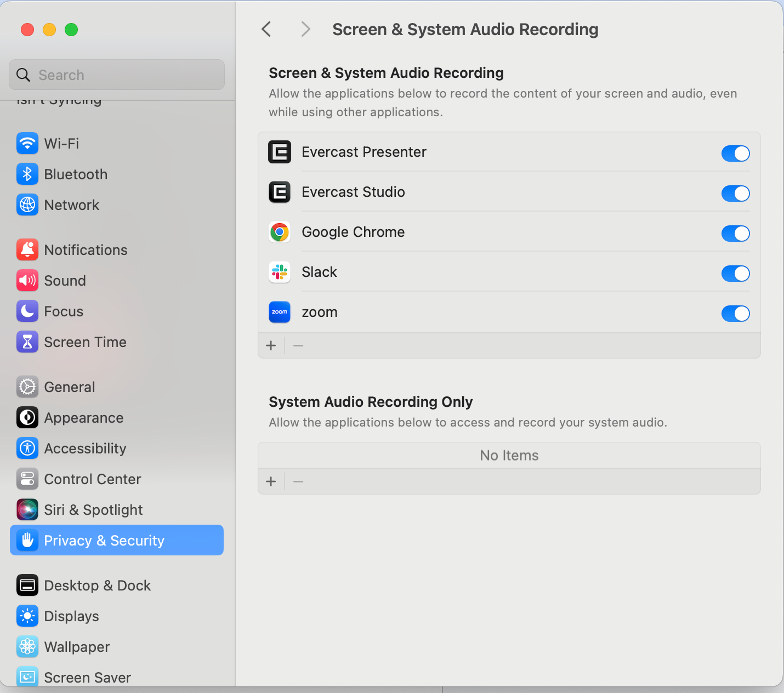Screen dimensions: 784x693
Task: Click the No Items placeholder text
Action: 509,456
